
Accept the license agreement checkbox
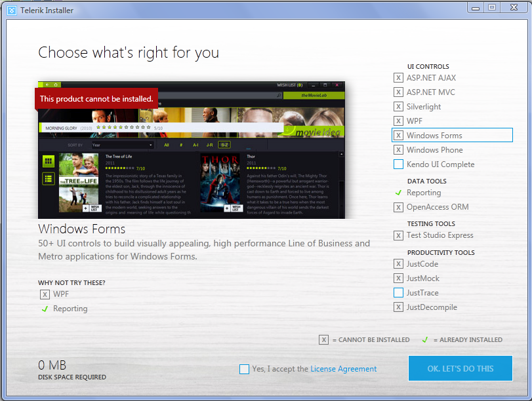click(x=244, y=369)
